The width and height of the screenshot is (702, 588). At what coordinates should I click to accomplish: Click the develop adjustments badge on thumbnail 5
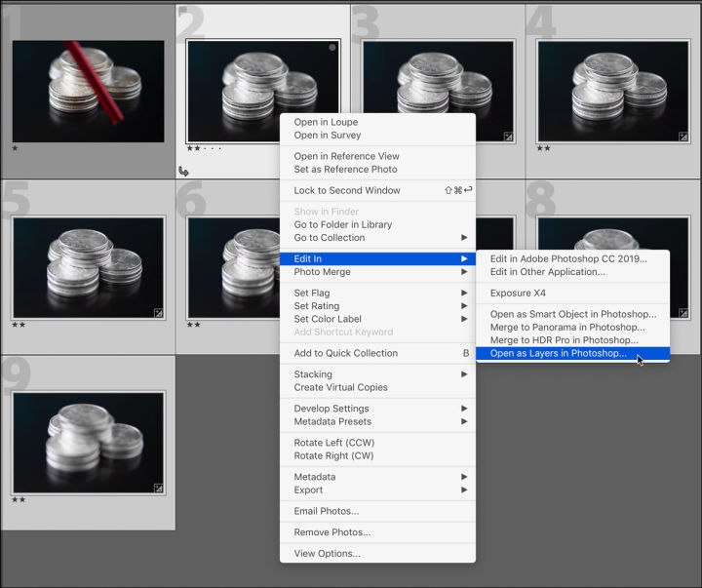159,313
